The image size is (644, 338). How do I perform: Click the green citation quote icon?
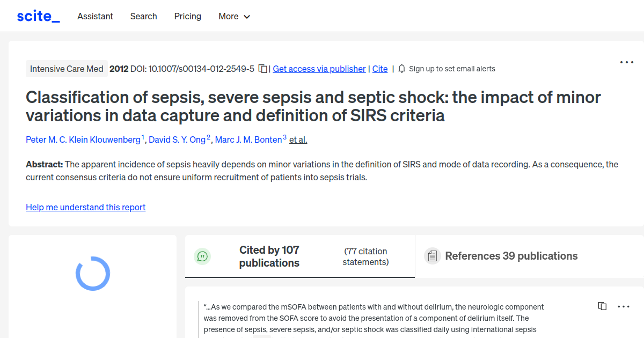pyautogui.click(x=202, y=256)
